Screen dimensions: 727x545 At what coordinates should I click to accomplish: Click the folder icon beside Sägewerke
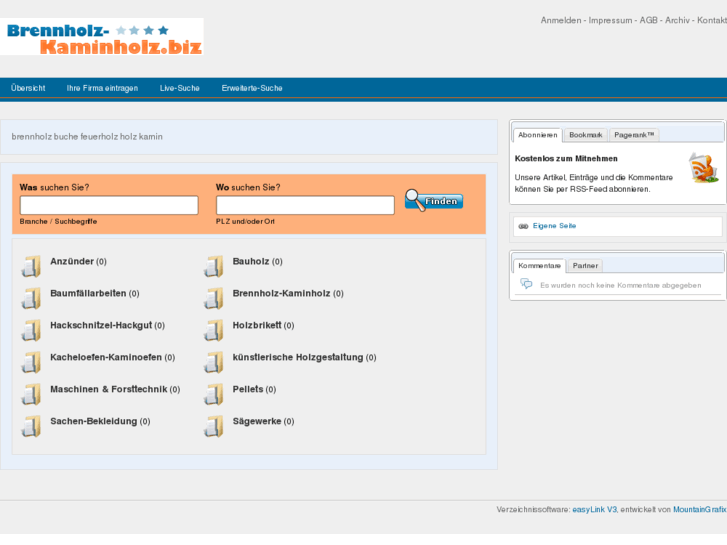214,426
